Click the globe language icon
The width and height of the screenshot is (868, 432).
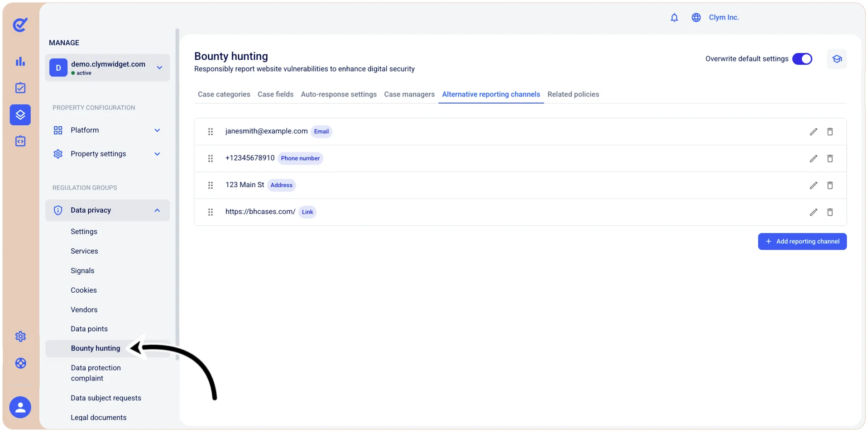[x=696, y=18]
